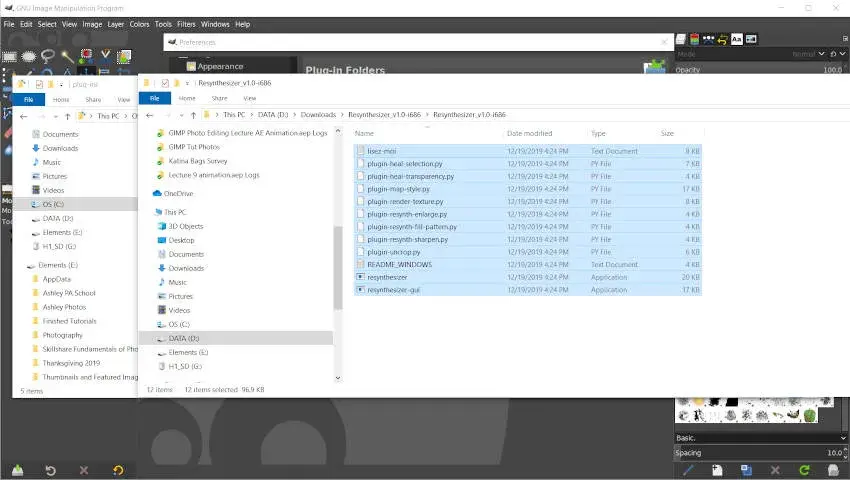Click chevron after Downloads in breadcrumb
The height and width of the screenshot is (480, 850).
(342, 115)
